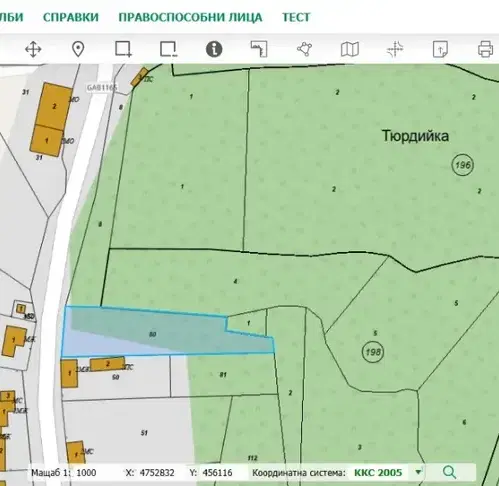Screen dimensions: 499x486
Task: Click the search magnifier in status bar
Action: (449, 472)
